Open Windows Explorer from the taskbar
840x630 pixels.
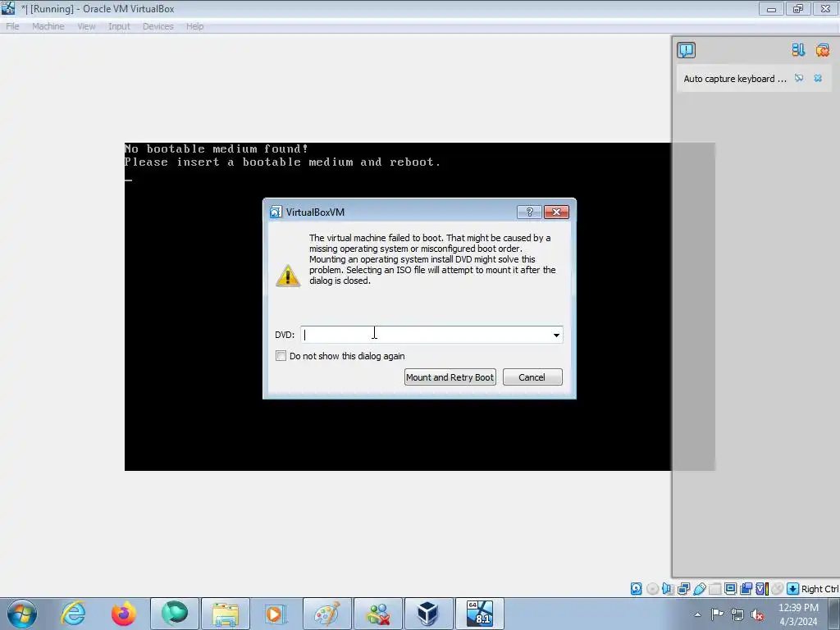(225, 614)
